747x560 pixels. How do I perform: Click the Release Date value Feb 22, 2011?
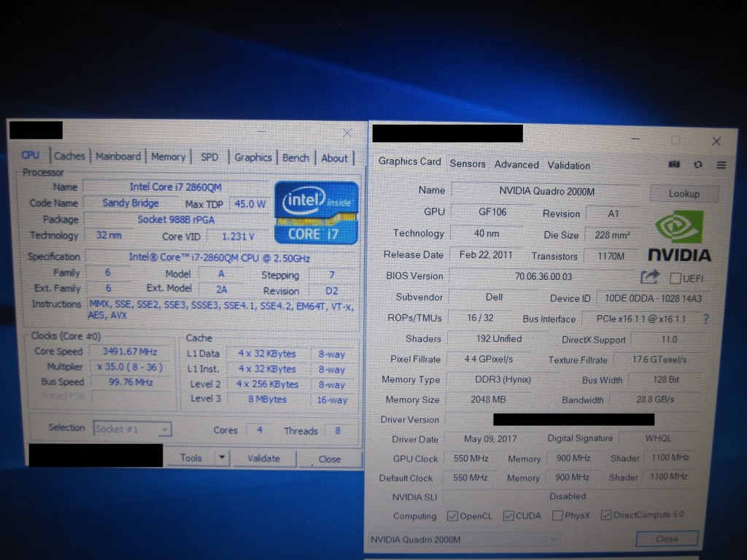[486, 254]
